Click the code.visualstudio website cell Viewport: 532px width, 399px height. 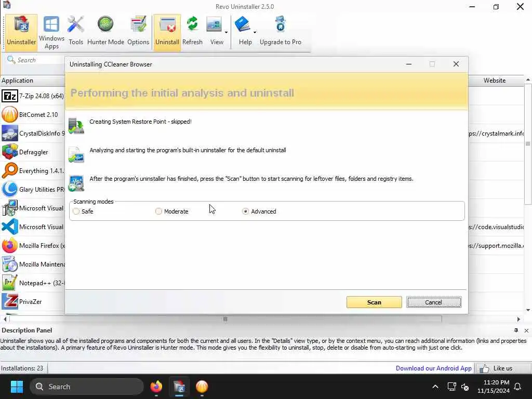[x=496, y=227]
